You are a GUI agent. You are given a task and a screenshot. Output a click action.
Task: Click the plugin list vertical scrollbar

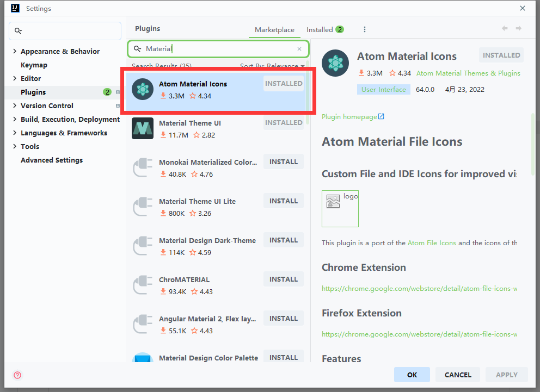[x=308, y=93]
